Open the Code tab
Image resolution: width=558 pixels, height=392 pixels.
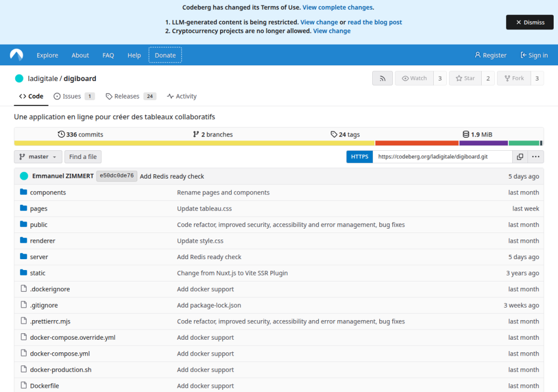(31, 96)
